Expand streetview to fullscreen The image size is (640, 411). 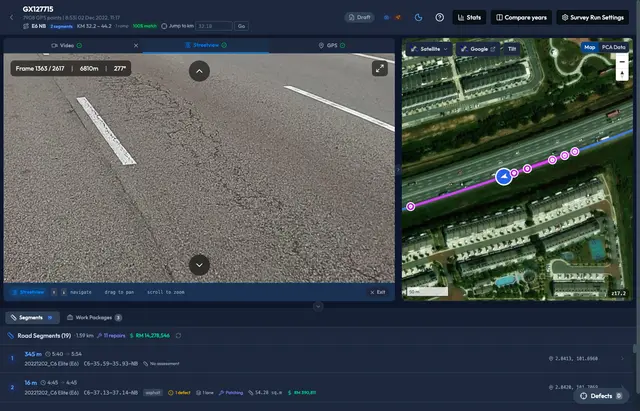point(380,69)
